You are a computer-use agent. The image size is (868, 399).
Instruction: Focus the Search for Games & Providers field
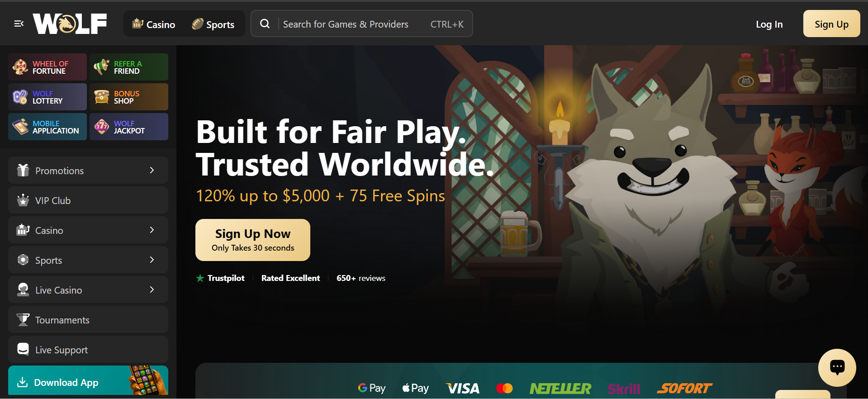pyautogui.click(x=362, y=24)
